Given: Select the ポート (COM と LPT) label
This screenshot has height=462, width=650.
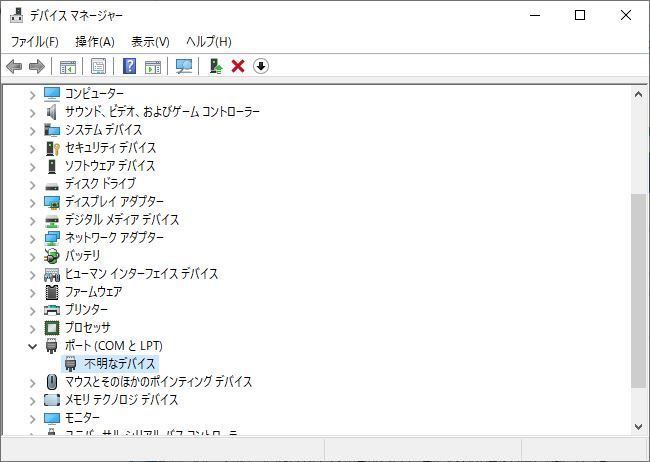Looking at the screenshot, I should [x=114, y=346].
